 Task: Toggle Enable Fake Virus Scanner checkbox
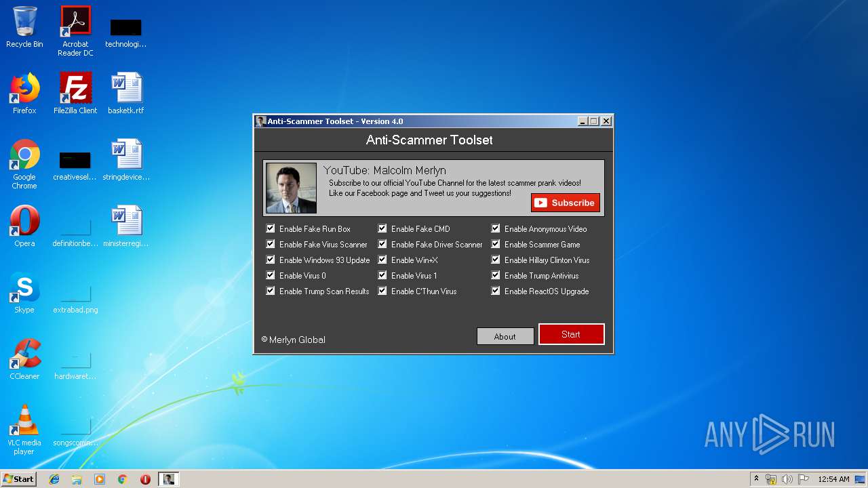[271, 244]
